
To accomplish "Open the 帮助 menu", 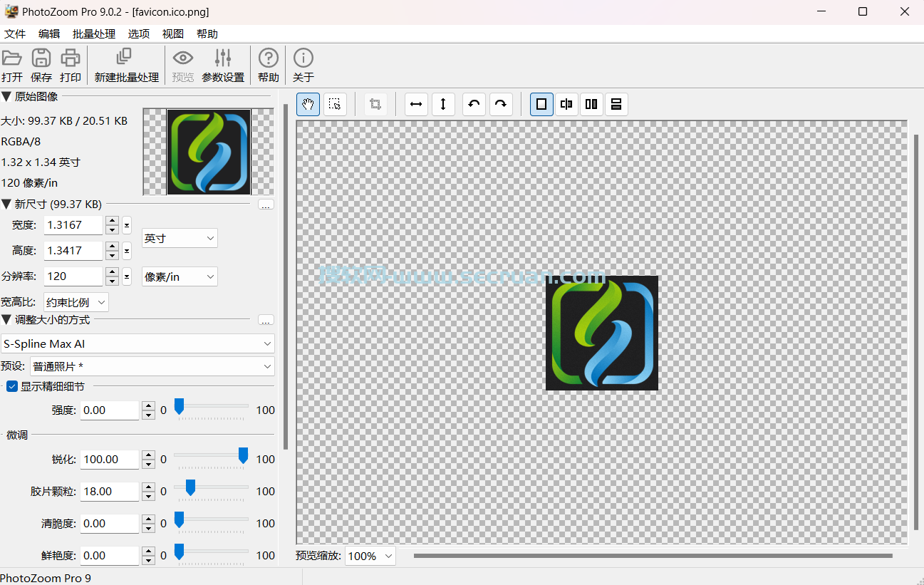I will 207,33.
